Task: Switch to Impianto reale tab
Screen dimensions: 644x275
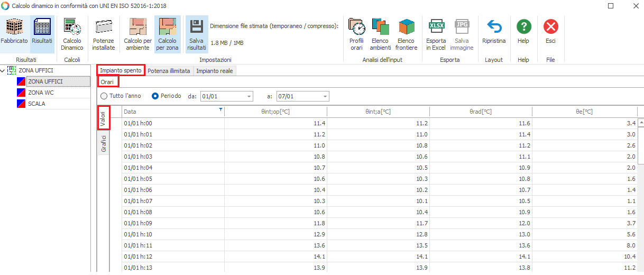Action: coord(214,70)
